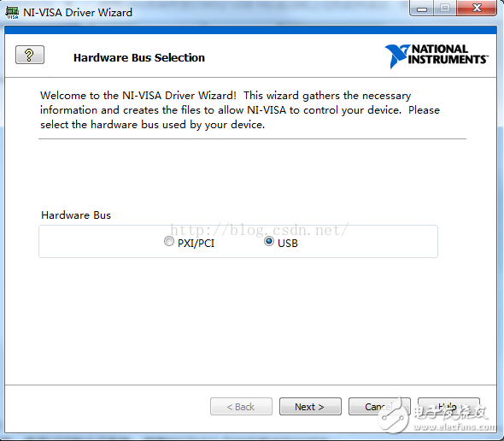The height and width of the screenshot is (441, 504).
Task: Click the question mark help icon
Action: pos(30,55)
